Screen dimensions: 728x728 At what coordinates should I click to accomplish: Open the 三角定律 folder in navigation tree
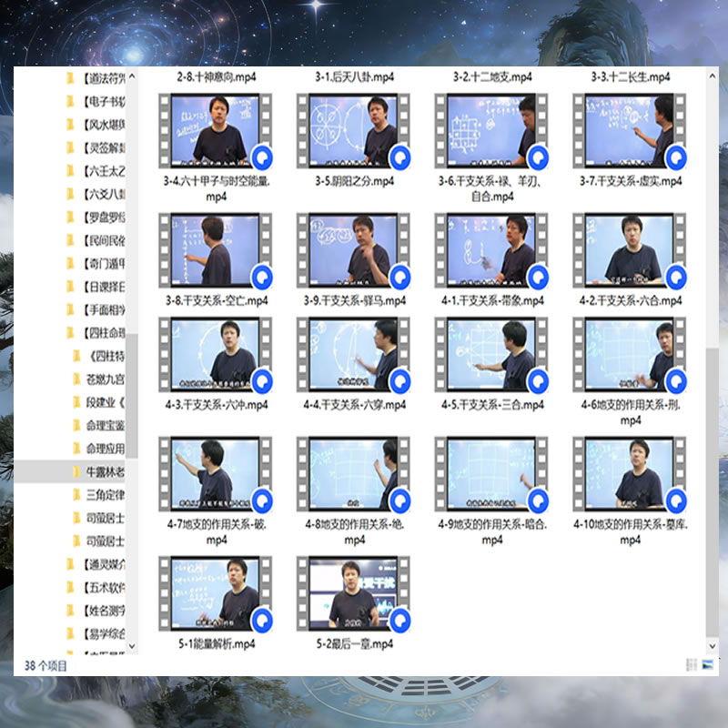[x=102, y=495]
